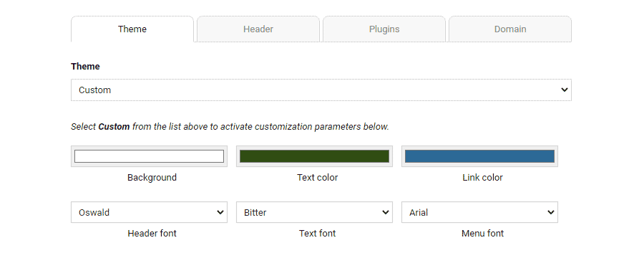Click the arrow icon on Oswald select
The image size is (644, 258).
220,212
